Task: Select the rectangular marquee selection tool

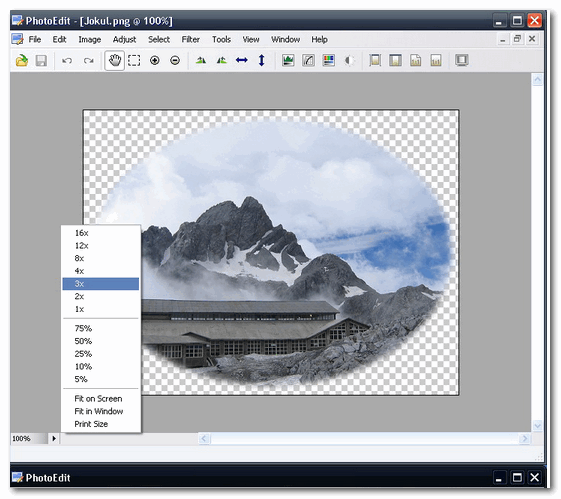Action: pyautogui.click(x=134, y=60)
